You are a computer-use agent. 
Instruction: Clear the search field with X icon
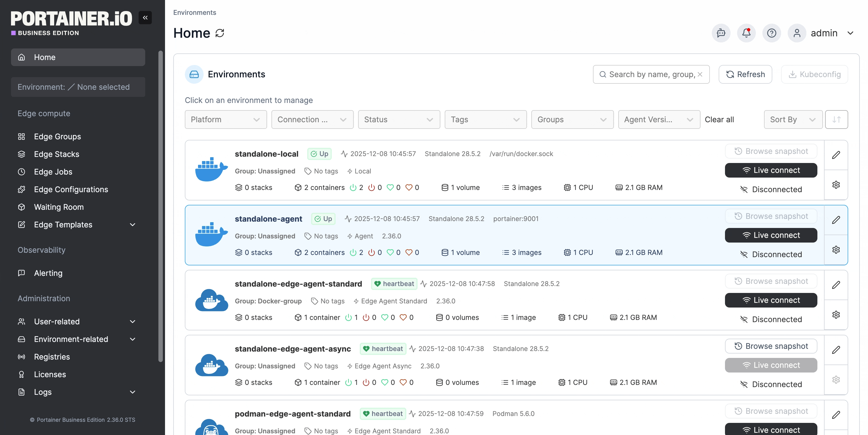click(700, 74)
